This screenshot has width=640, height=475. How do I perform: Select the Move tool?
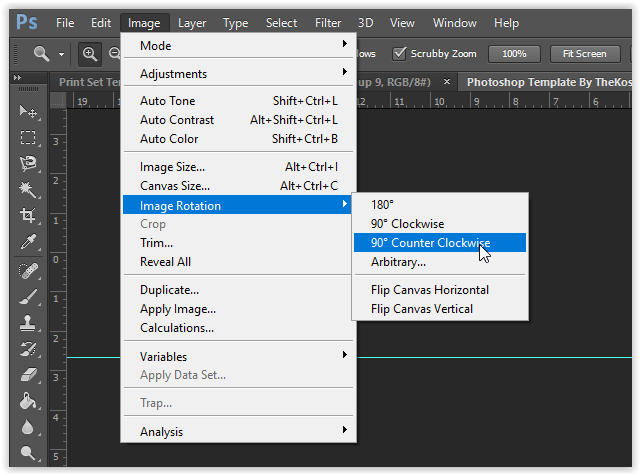[28, 111]
